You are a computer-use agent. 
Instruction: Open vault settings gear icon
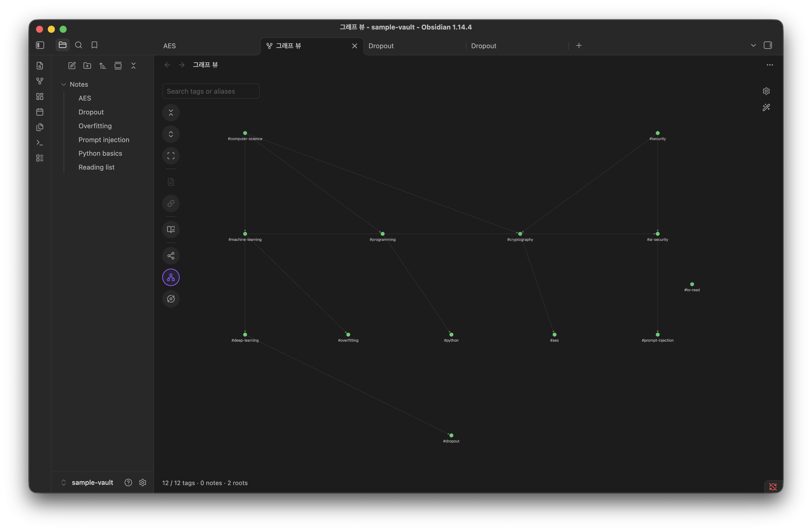pos(143,483)
